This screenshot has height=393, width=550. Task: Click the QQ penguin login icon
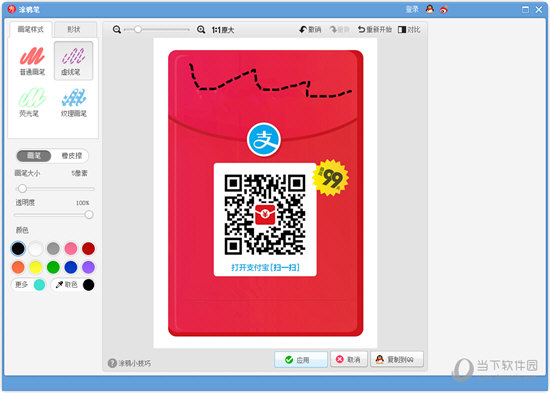coord(430,9)
